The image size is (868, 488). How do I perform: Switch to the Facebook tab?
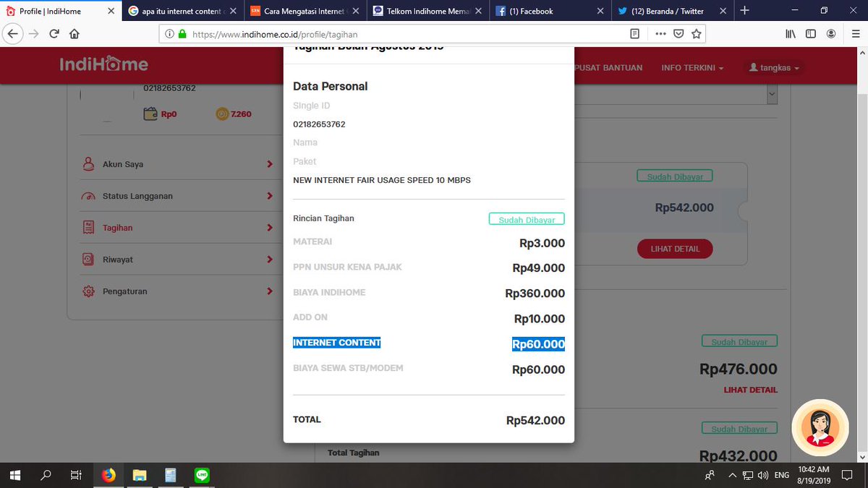(551, 11)
